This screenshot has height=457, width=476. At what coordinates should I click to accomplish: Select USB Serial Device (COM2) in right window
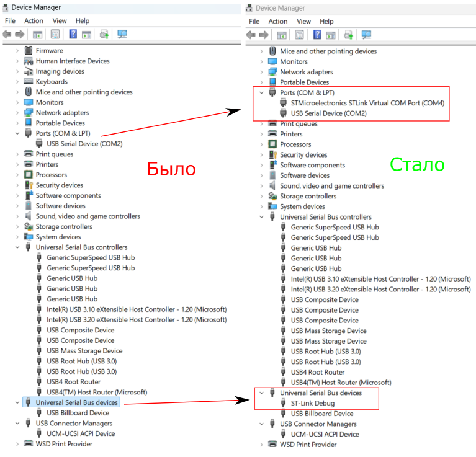tap(328, 113)
